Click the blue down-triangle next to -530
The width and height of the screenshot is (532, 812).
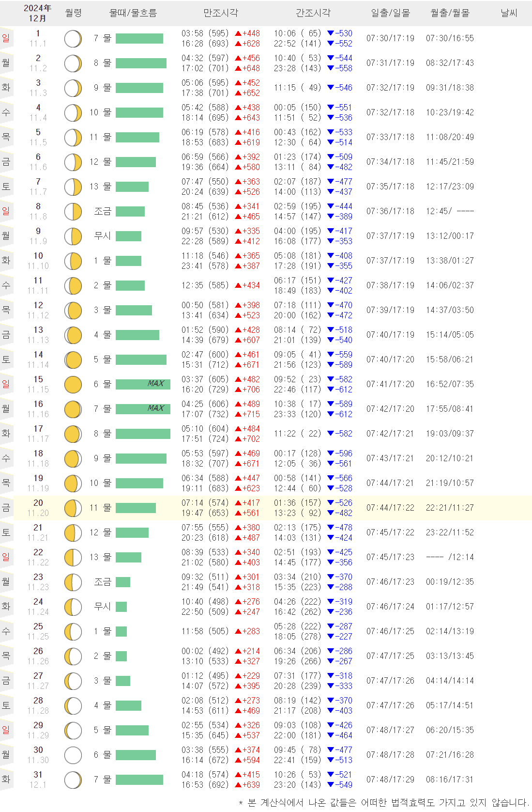331,33
